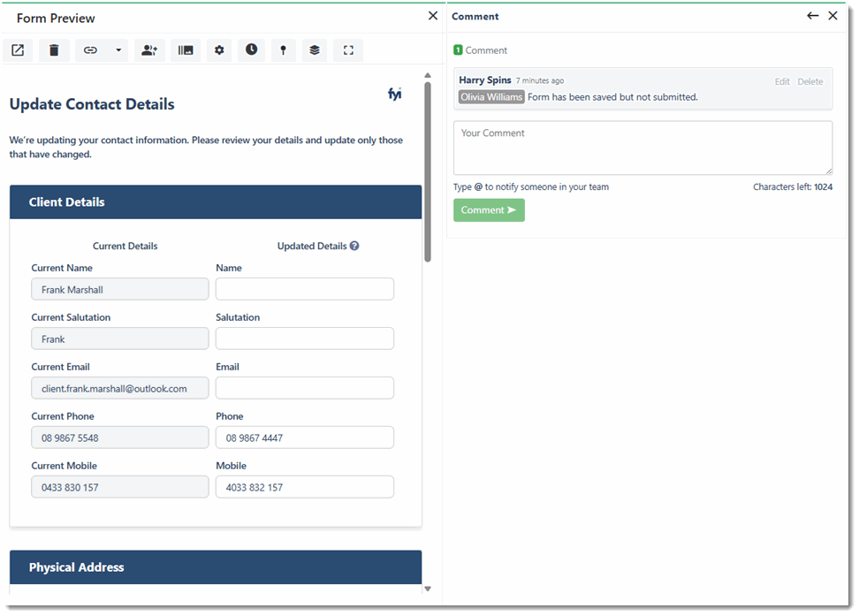Click the fyi logo in the form

click(x=394, y=94)
